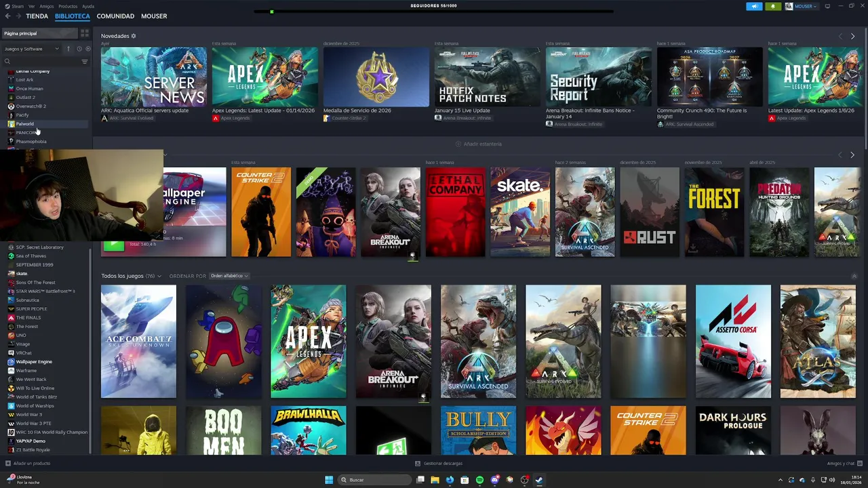
Task: Go to the TIENDA tab
Action: pos(37,16)
